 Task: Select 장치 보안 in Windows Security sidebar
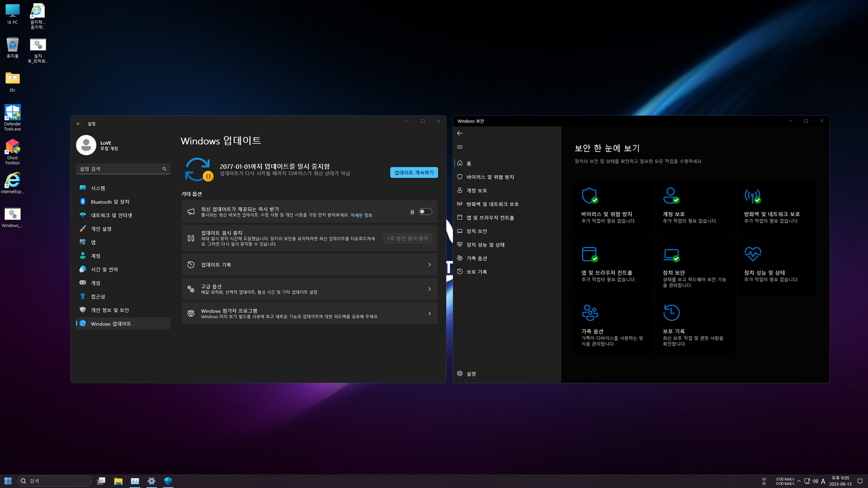pos(507,231)
